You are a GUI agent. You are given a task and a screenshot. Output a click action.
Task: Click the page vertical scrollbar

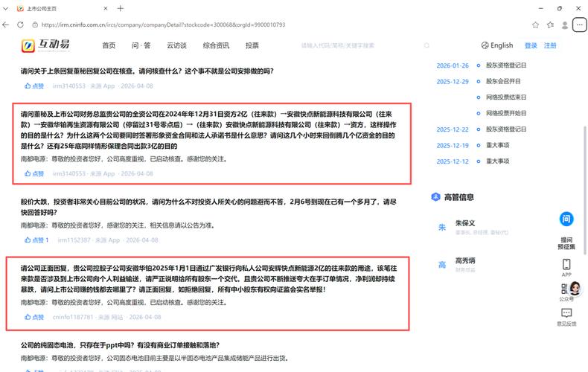pyautogui.click(x=584, y=190)
